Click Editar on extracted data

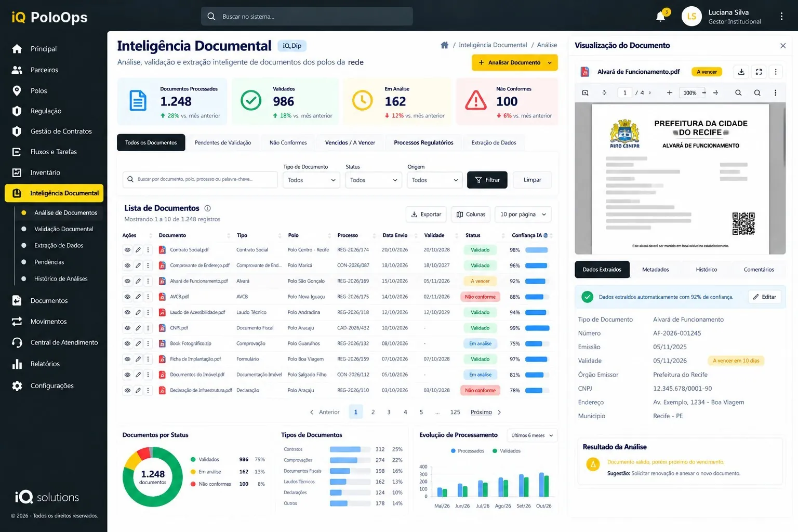[x=765, y=297]
